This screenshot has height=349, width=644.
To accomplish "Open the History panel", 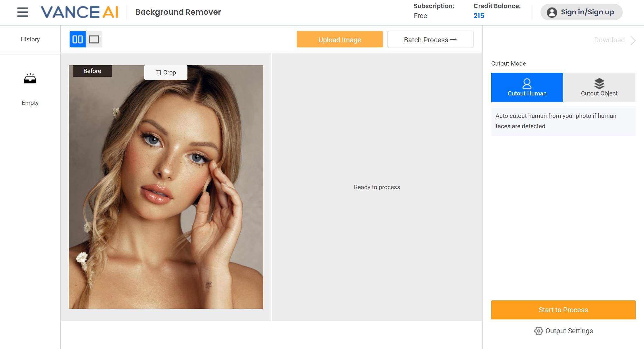I will 30,39.
